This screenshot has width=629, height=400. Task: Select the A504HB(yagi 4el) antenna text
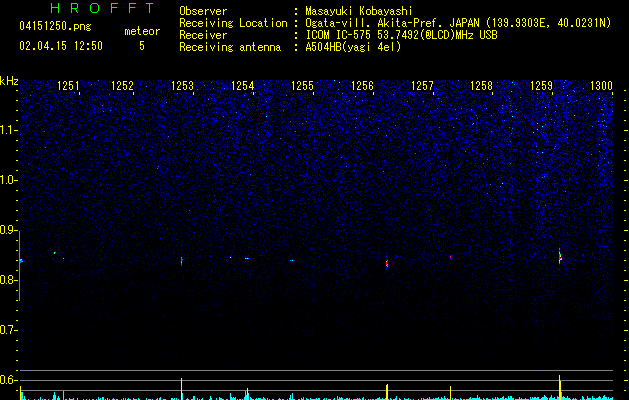click(353, 47)
